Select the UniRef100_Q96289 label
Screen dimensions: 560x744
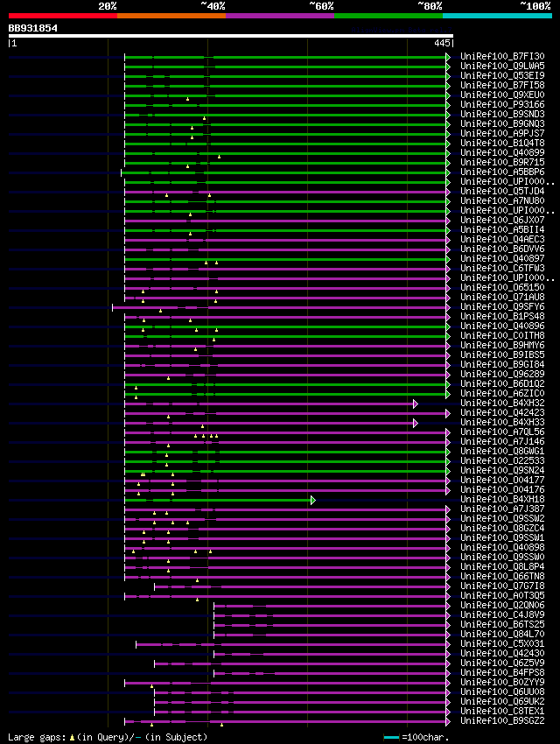[x=502, y=374]
